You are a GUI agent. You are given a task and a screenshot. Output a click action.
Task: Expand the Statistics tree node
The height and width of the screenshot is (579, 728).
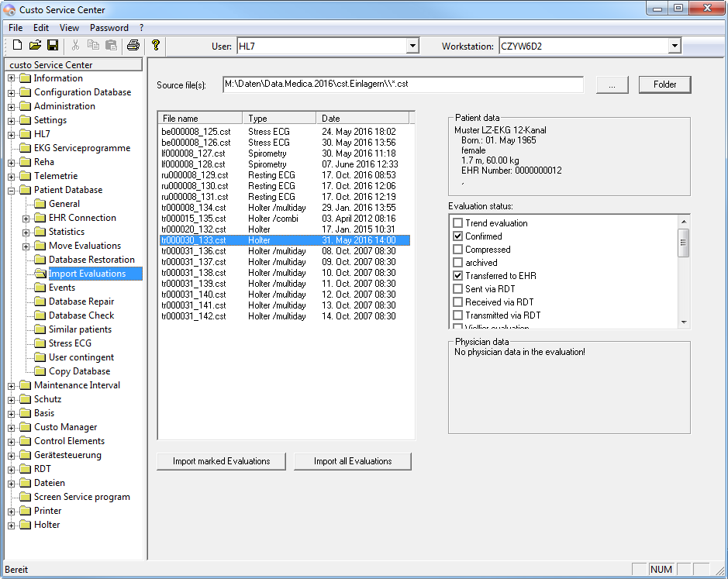click(x=26, y=232)
